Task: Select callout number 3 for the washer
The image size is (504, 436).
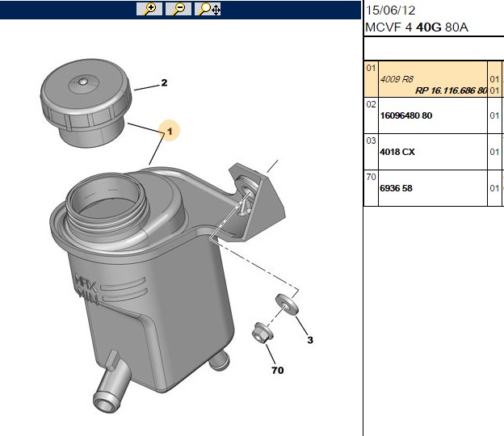Action: (x=310, y=340)
